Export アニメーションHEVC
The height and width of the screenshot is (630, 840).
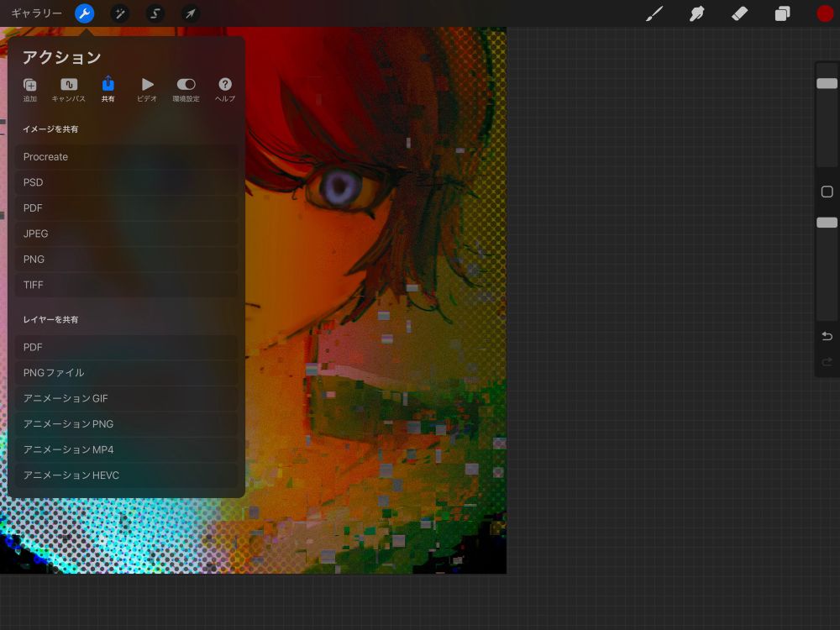pos(126,475)
